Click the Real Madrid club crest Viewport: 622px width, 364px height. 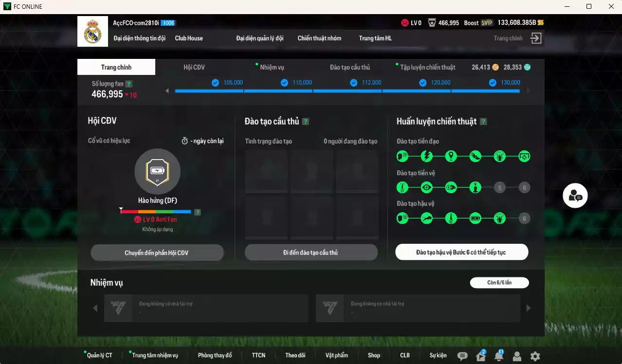point(92,32)
